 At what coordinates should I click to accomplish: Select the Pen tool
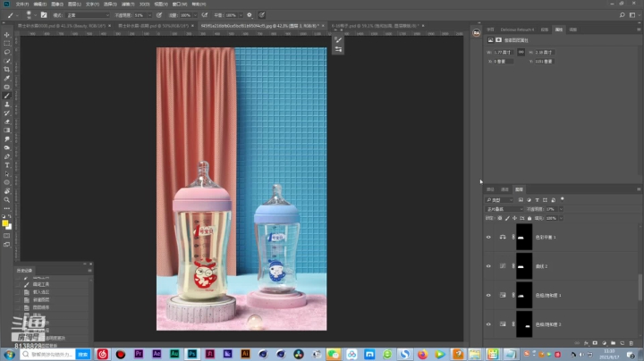7,156
